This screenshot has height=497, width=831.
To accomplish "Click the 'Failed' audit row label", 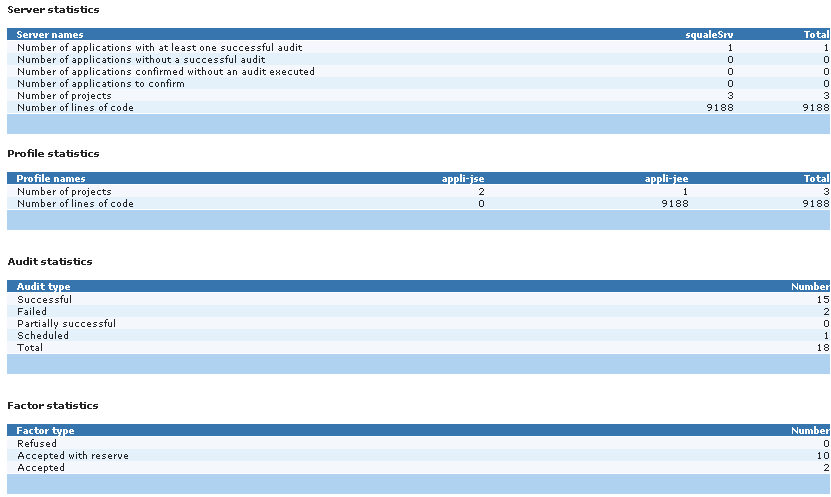I will (x=32, y=312).
